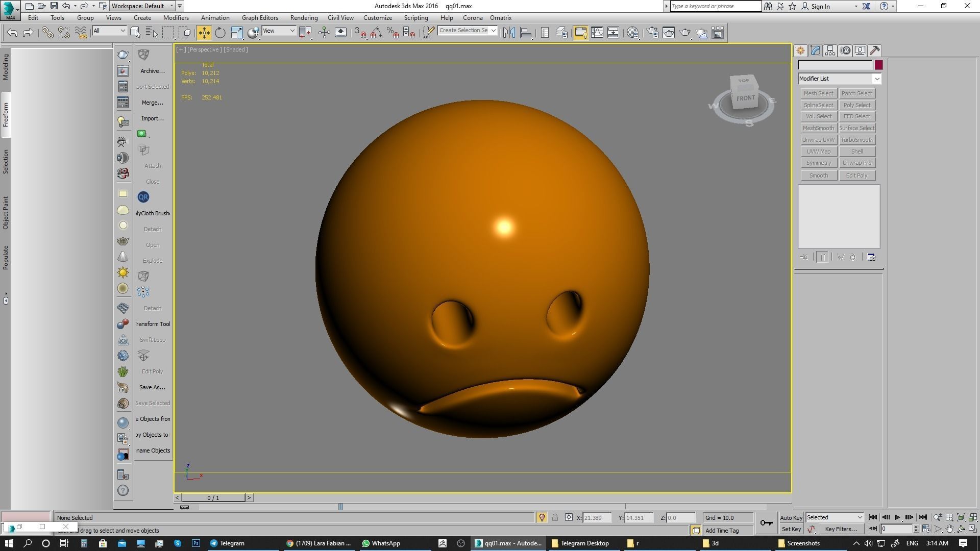The height and width of the screenshot is (551, 980).
Task: Open the key mode Selected dropdown
Action: tap(835, 517)
